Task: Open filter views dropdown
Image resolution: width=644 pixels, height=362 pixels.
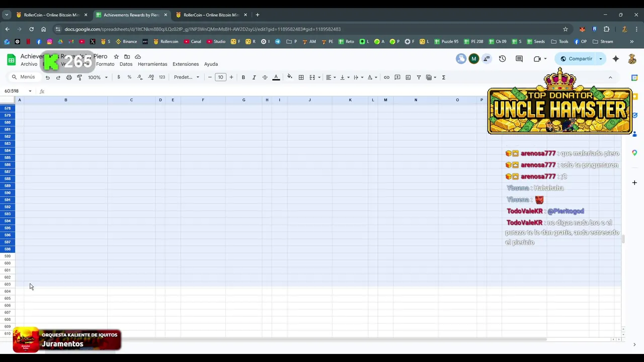Action: (x=431, y=77)
